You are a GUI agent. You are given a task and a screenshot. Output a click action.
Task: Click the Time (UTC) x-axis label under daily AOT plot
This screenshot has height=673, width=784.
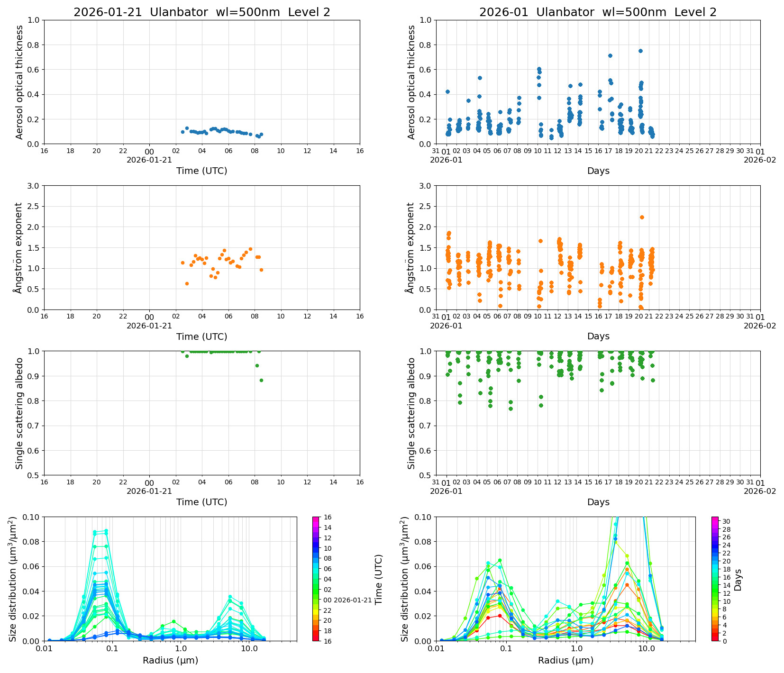point(201,171)
